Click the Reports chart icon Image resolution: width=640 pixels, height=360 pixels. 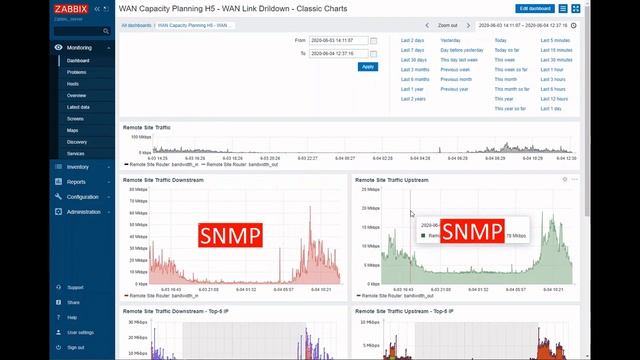(x=59, y=182)
